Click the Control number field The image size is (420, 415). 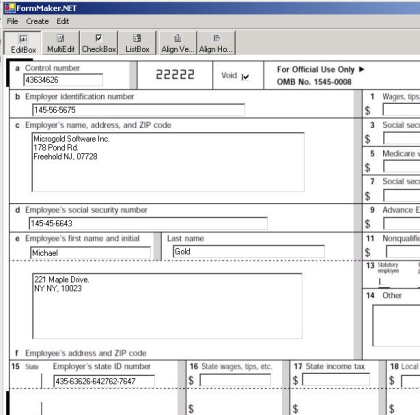(63, 80)
